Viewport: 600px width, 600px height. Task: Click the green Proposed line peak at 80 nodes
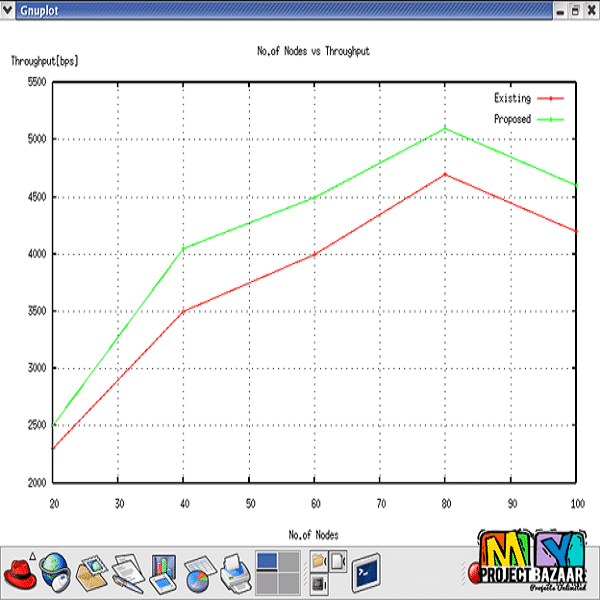click(445, 128)
